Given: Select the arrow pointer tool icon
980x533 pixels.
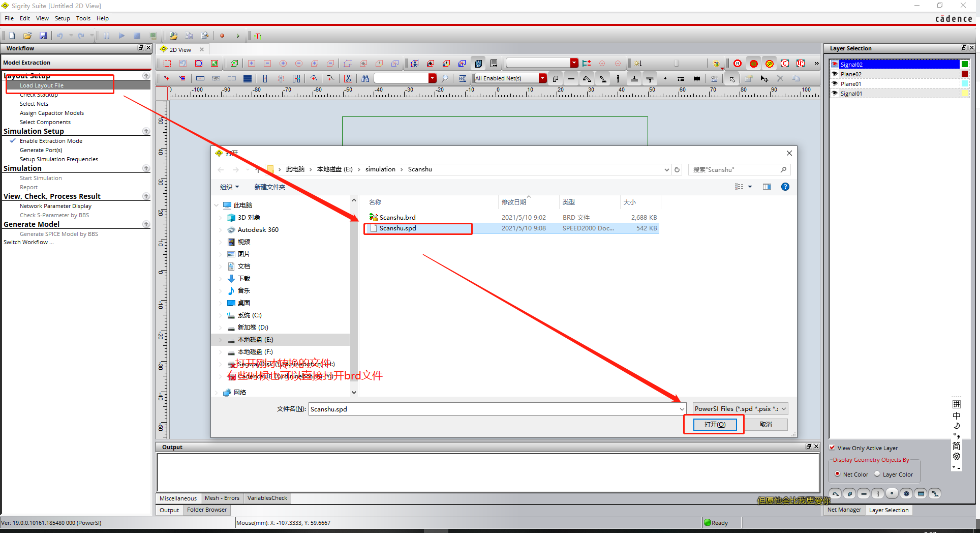Looking at the screenshot, I should click(731, 79).
